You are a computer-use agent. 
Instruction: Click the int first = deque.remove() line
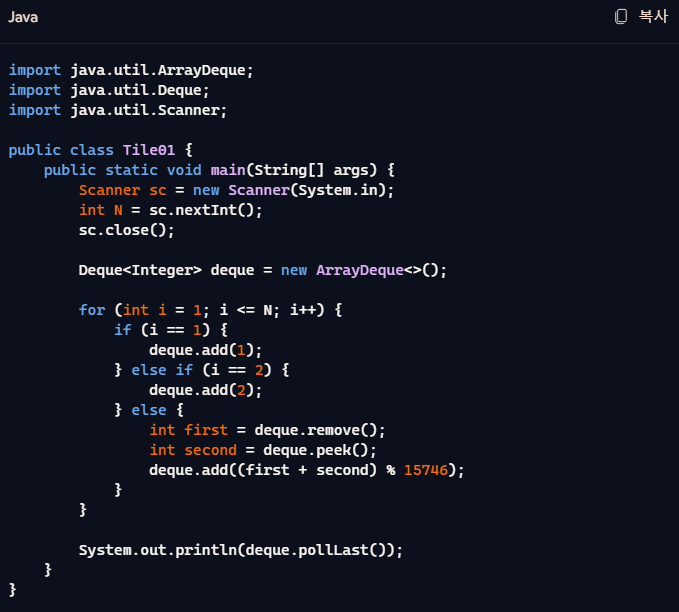click(267, 430)
